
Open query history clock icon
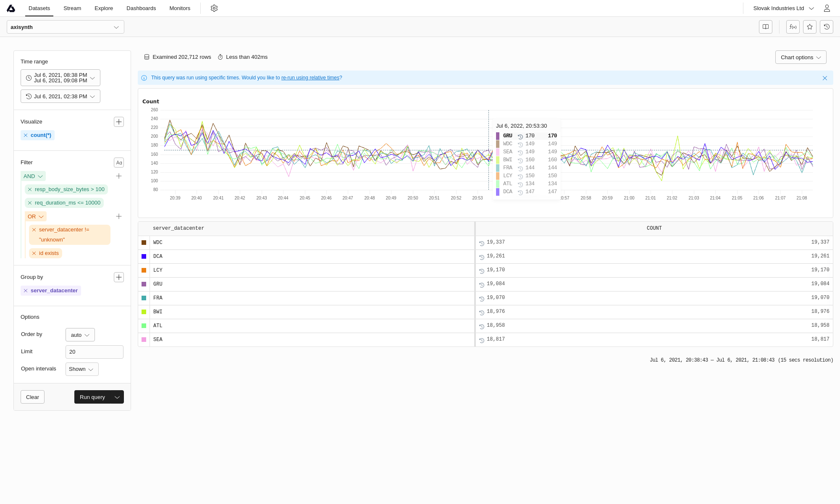pos(827,27)
